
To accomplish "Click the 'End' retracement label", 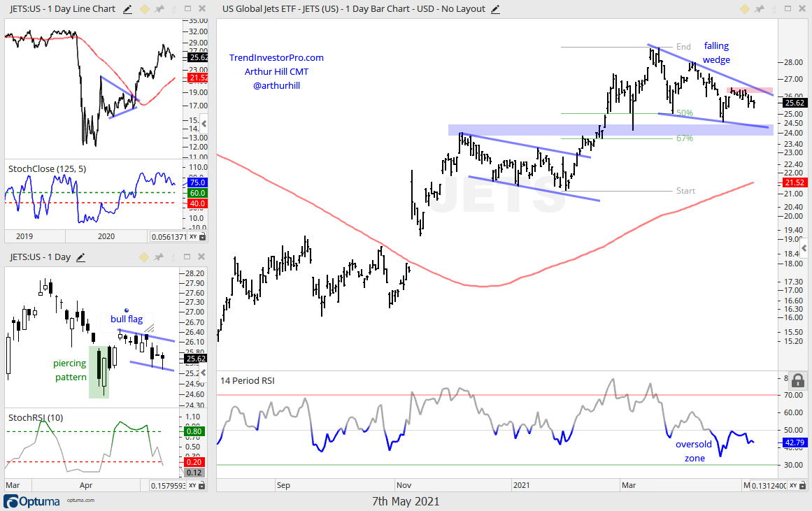I will point(683,47).
